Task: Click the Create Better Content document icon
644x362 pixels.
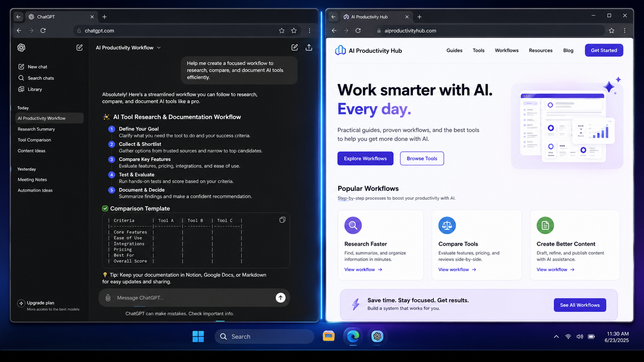Action: click(545, 225)
